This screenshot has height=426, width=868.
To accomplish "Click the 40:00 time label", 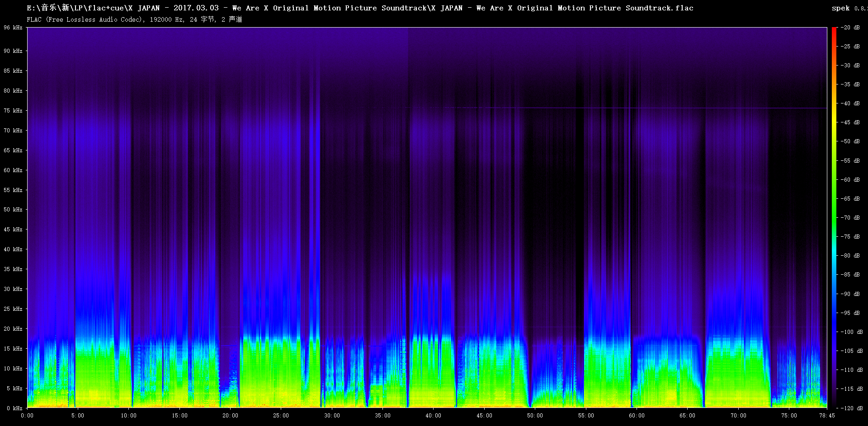I will coord(433,416).
